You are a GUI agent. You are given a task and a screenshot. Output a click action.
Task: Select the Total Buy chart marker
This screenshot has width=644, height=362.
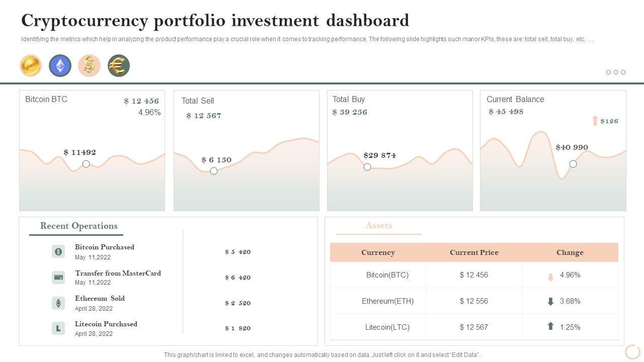[367, 167]
